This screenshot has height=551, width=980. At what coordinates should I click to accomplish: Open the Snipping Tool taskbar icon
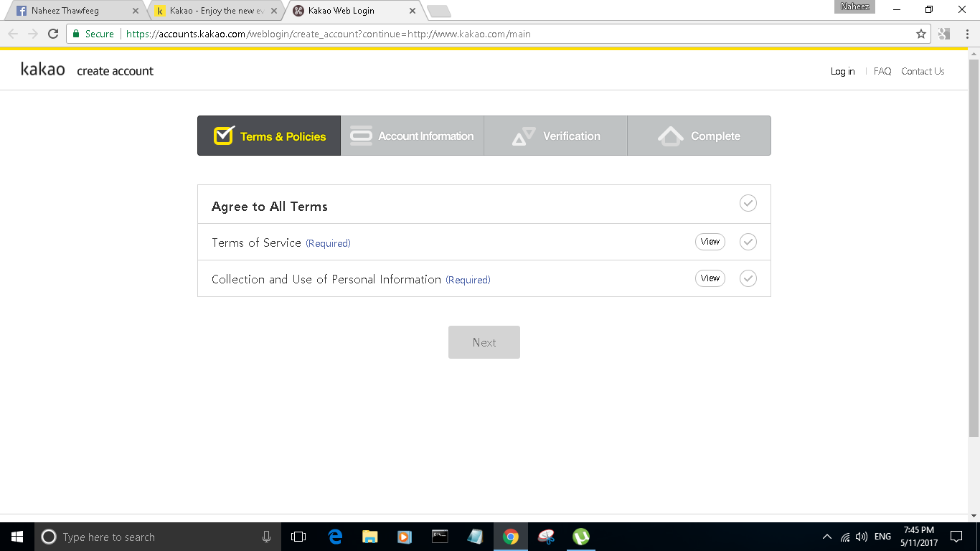(546, 537)
